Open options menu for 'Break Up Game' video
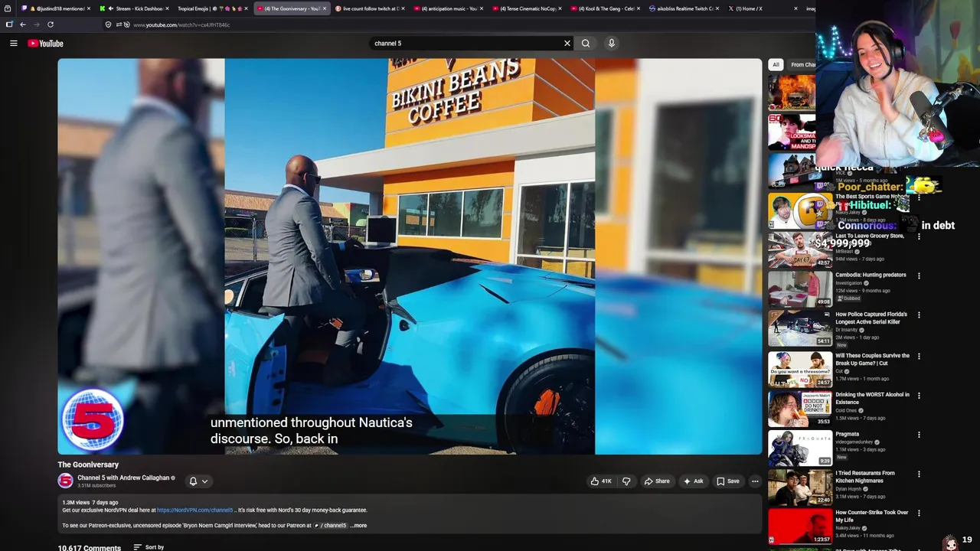980x551 pixels. (919, 357)
